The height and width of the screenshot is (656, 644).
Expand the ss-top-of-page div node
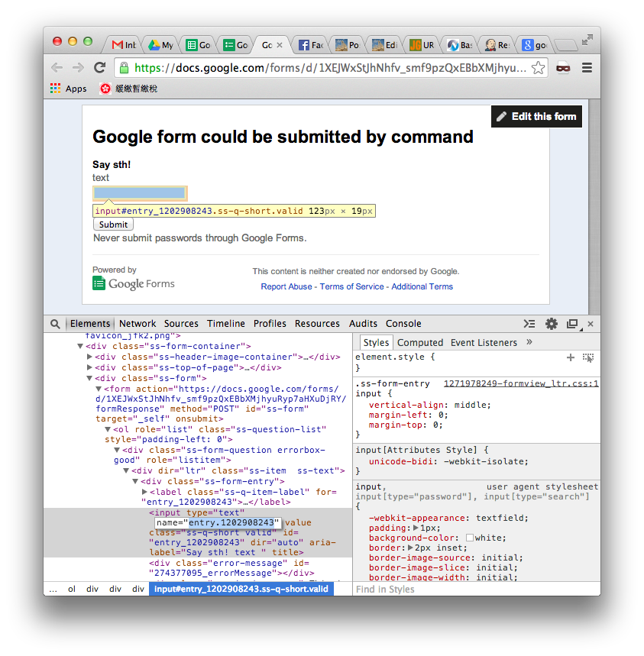89,367
